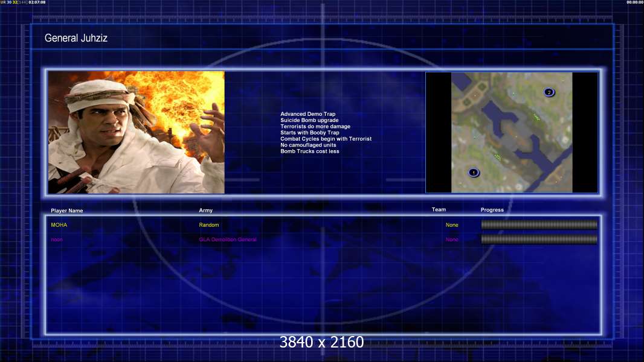The height and width of the screenshot is (362, 644).
Task: Click the map preview thumbnail
Action: 512,132
